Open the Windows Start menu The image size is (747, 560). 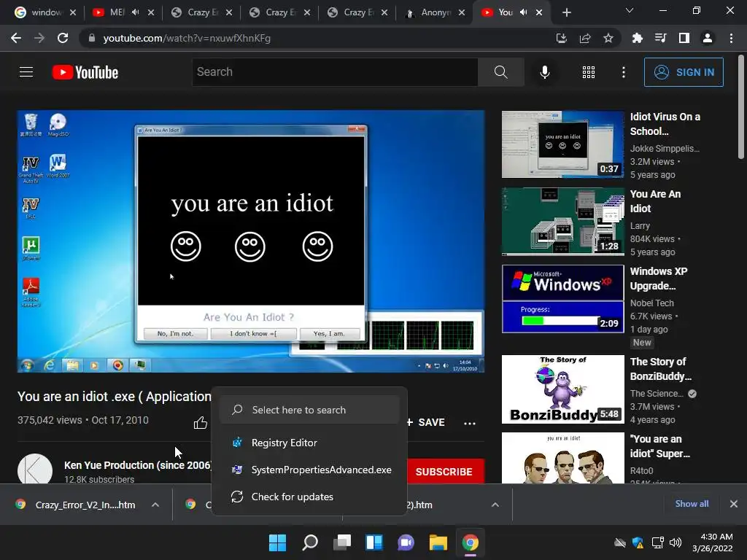278,542
